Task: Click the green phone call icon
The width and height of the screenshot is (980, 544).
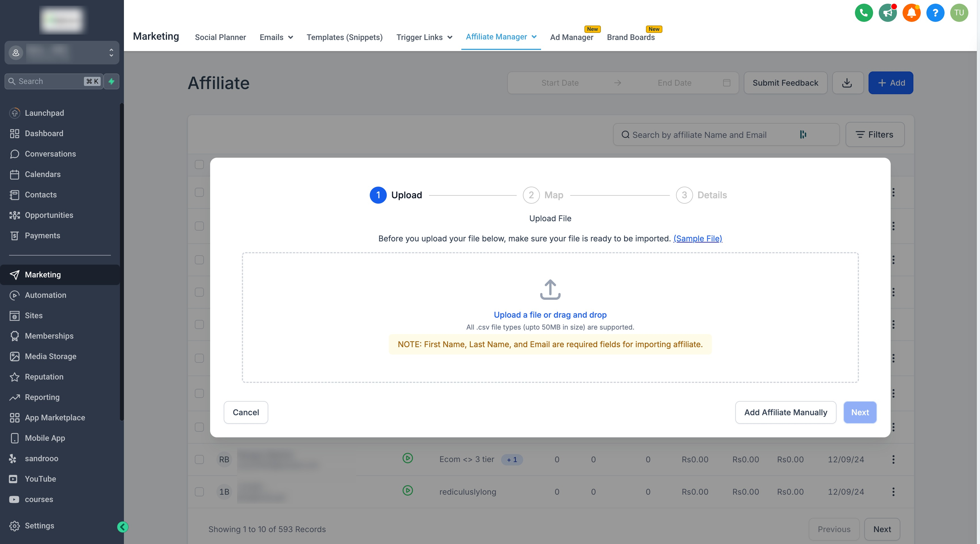Action: pyautogui.click(x=863, y=13)
